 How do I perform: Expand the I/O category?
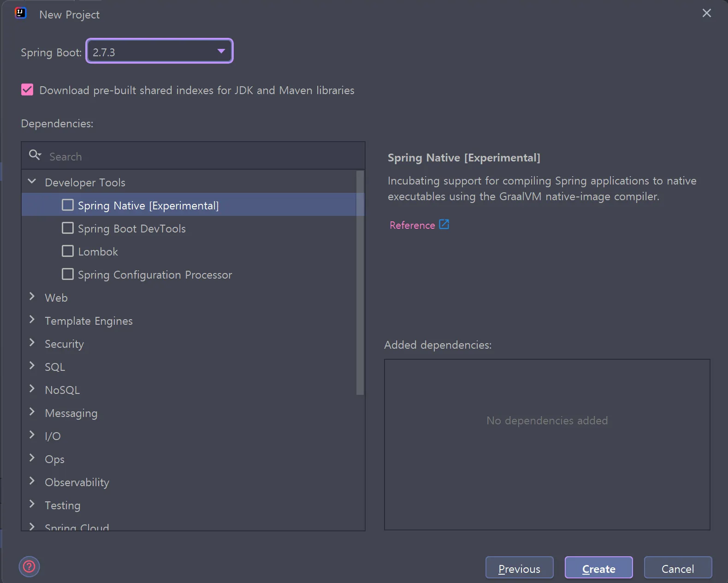pos(32,435)
